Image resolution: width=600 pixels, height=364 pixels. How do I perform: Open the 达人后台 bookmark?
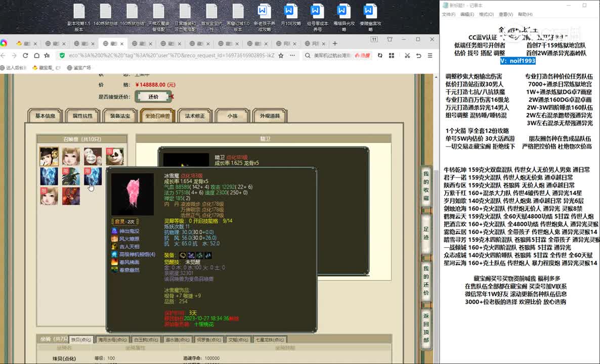pyautogui.click(x=13, y=68)
